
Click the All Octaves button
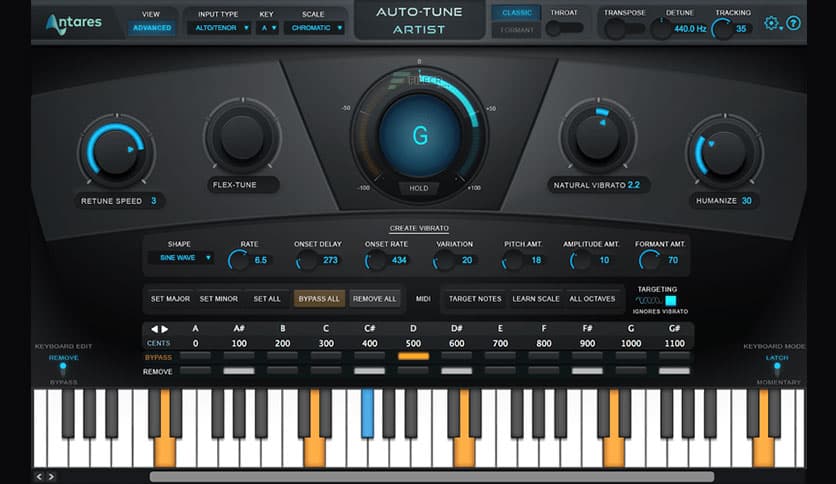click(x=592, y=299)
